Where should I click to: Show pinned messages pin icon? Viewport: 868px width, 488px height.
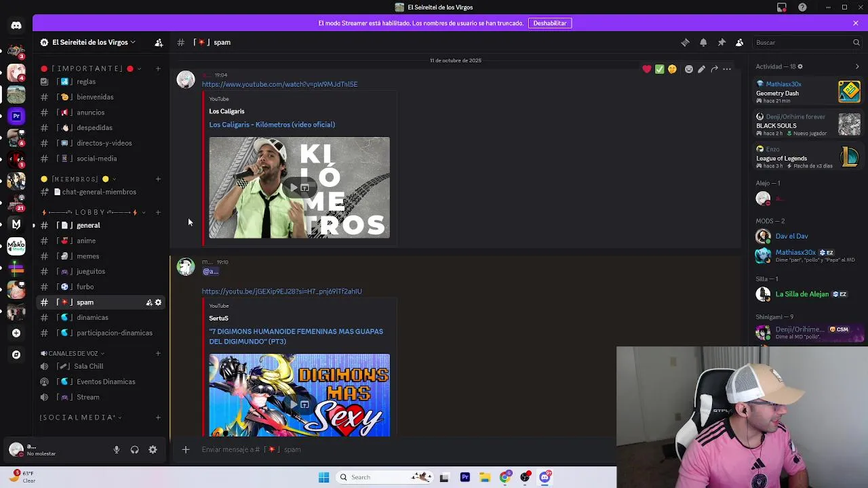(x=722, y=42)
